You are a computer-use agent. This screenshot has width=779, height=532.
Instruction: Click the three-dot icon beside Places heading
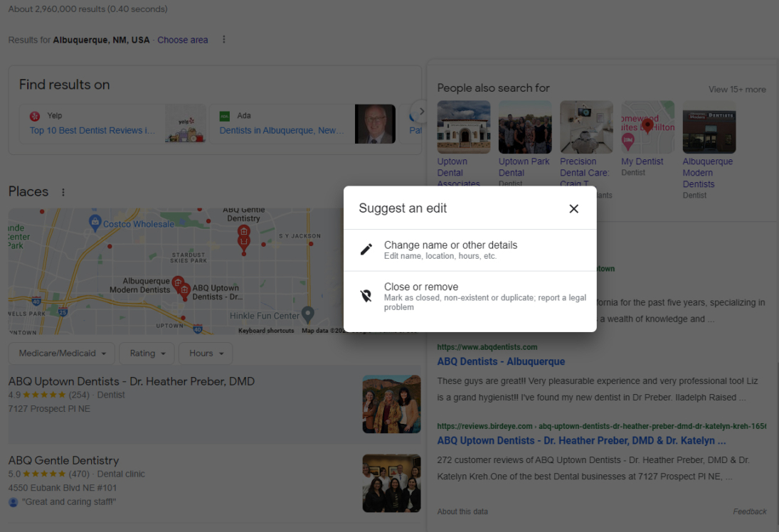point(63,191)
